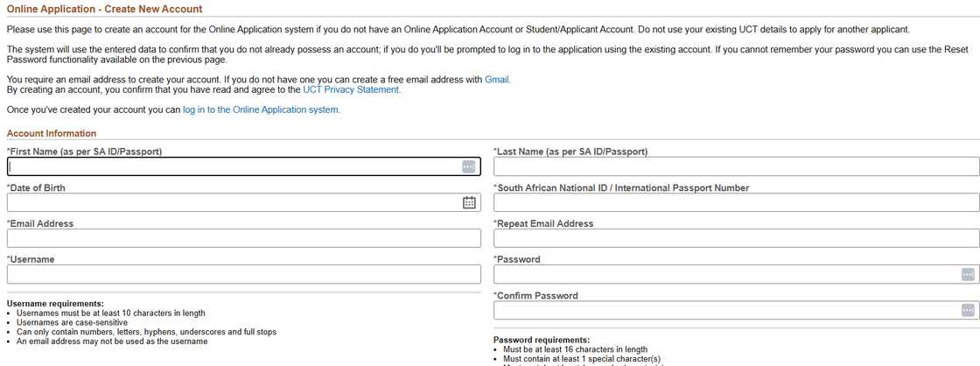The image size is (980, 366).
Task: Click the Username requirements heading
Action: (55, 303)
